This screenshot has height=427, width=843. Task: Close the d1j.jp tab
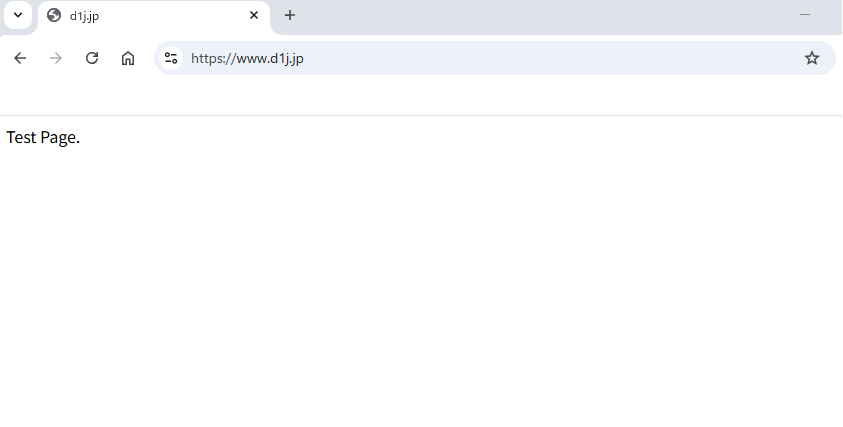(254, 15)
